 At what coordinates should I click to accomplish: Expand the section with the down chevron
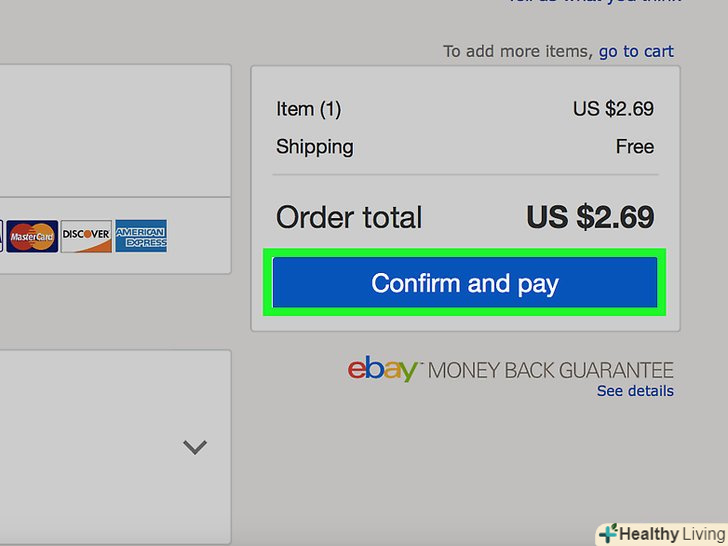(x=195, y=447)
